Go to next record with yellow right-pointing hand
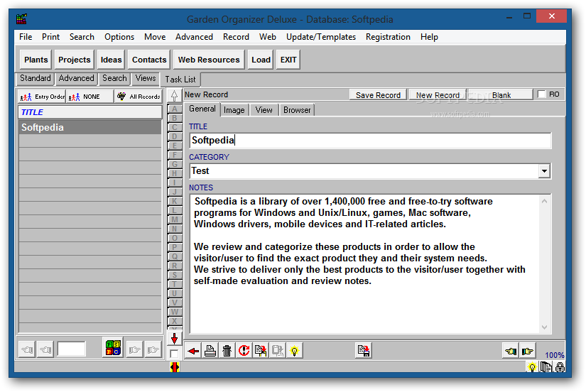The height and width of the screenshot is (392, 586). click(x=527, y=351)
